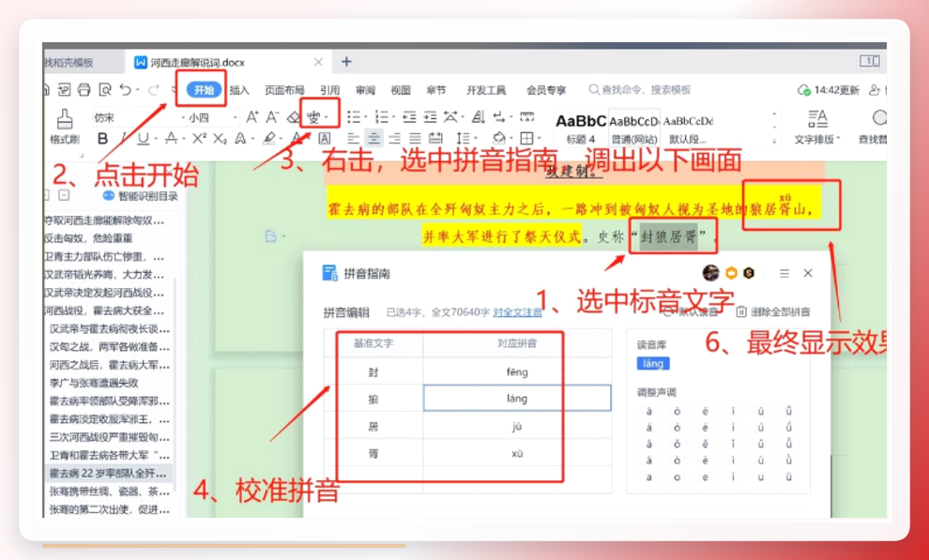Click the superscript X² icon
Viewport: 929px width, 560px height.
[x=199, y=138]
